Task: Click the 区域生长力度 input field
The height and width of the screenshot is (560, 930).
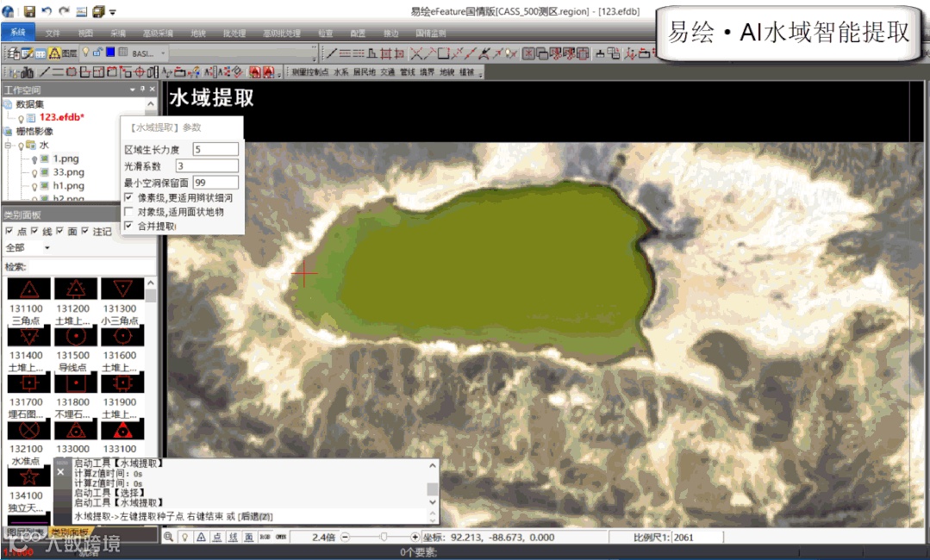Action: tap(215, 149)
